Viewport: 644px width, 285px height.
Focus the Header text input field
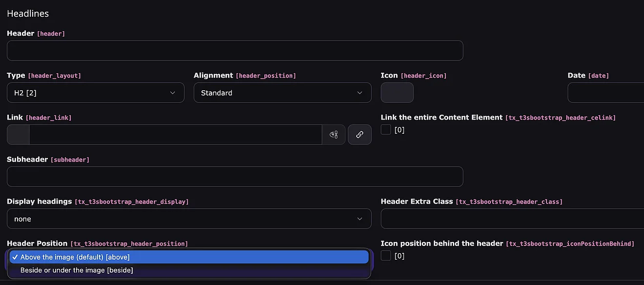coord(235,51)
